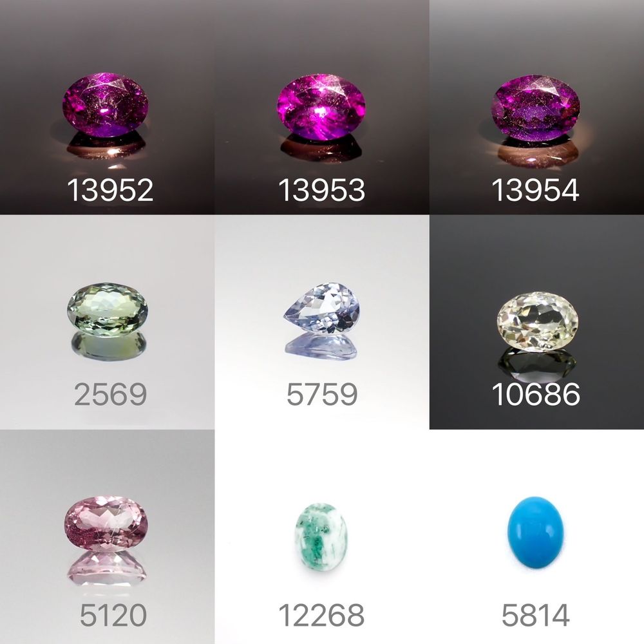Click the white number label 10686

click(x=536, y=394)
